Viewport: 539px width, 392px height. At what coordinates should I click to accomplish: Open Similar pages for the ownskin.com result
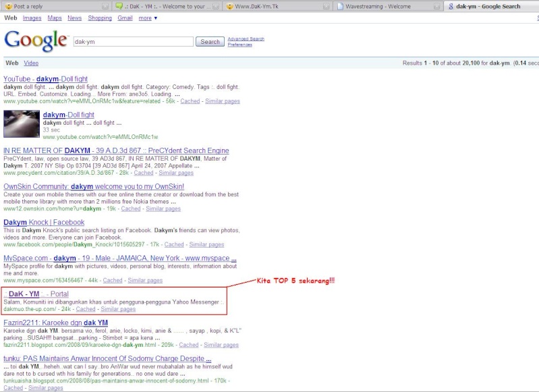pos(163,208)
